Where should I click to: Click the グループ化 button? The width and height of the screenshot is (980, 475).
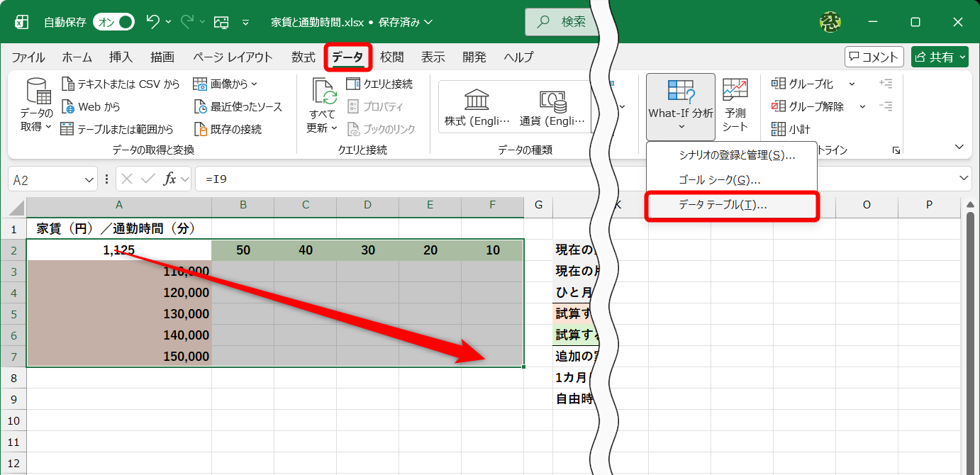coord(803,84)
